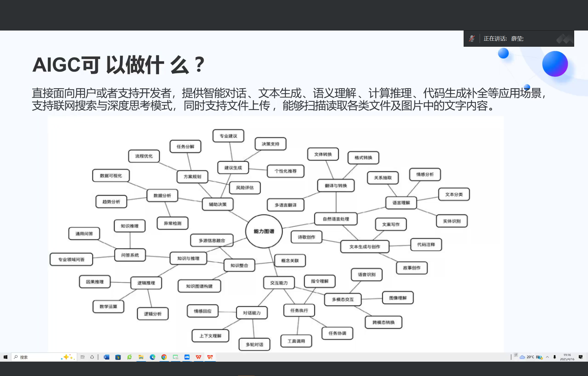Open File Explorer from the taskbar

[x=141, y=357]
